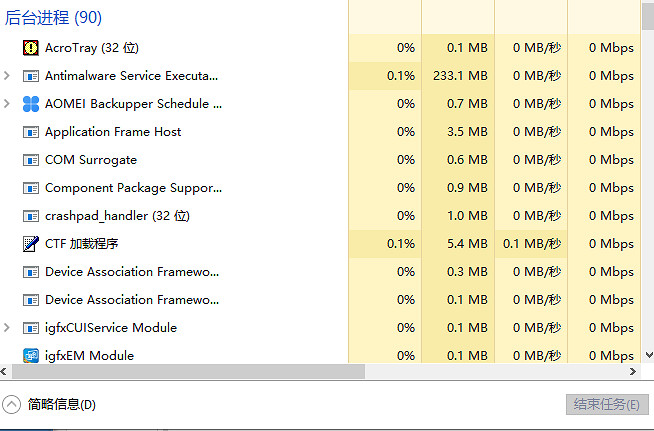Expand the AOMEI Backupper Schedule entry
The width and height of the screenshot is (654, 431).
click(8, 104)
